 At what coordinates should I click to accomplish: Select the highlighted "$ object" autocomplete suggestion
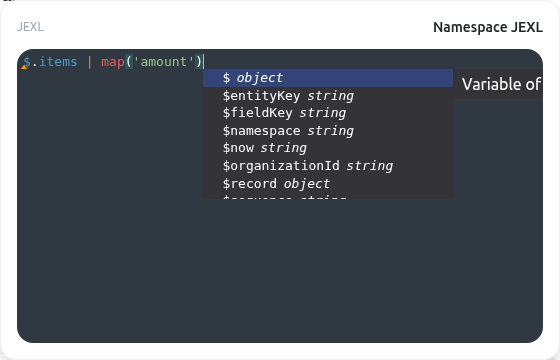pos(328,78)
